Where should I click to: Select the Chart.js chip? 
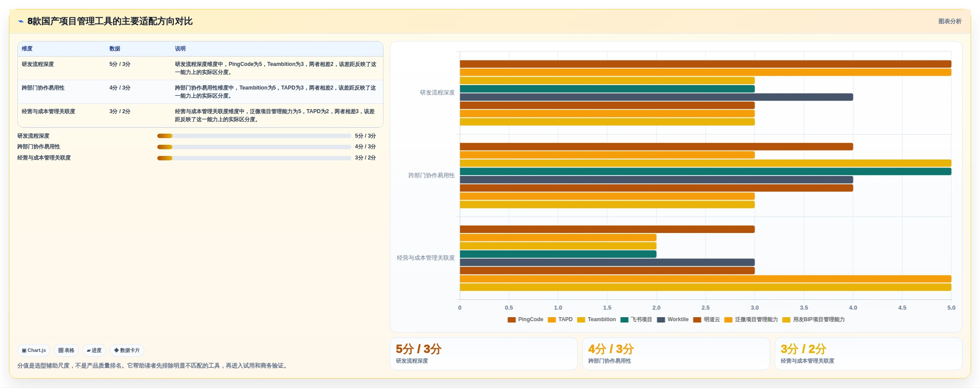tap(34, 351)
